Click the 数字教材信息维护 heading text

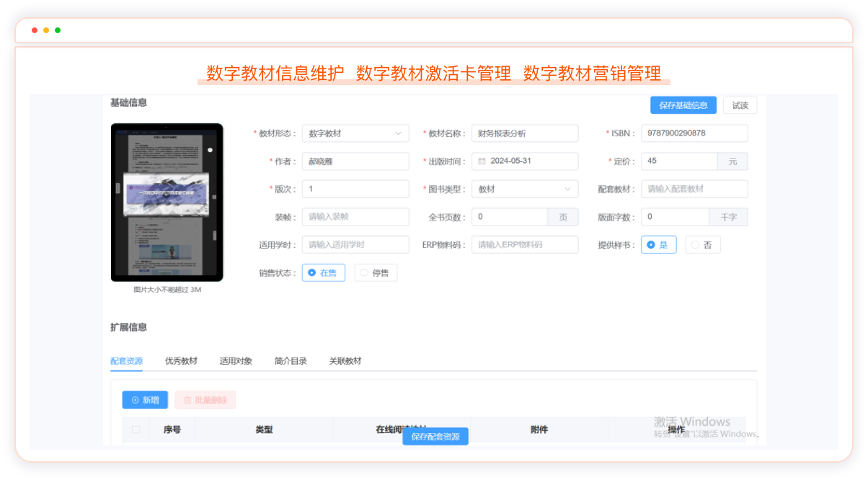click(x=275, y=73)
